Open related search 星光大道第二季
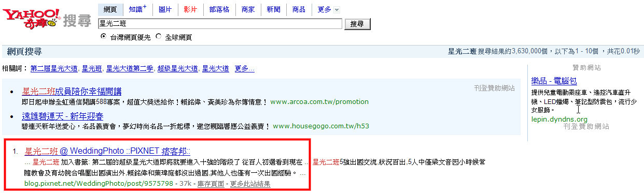 (x=130, y=68)
